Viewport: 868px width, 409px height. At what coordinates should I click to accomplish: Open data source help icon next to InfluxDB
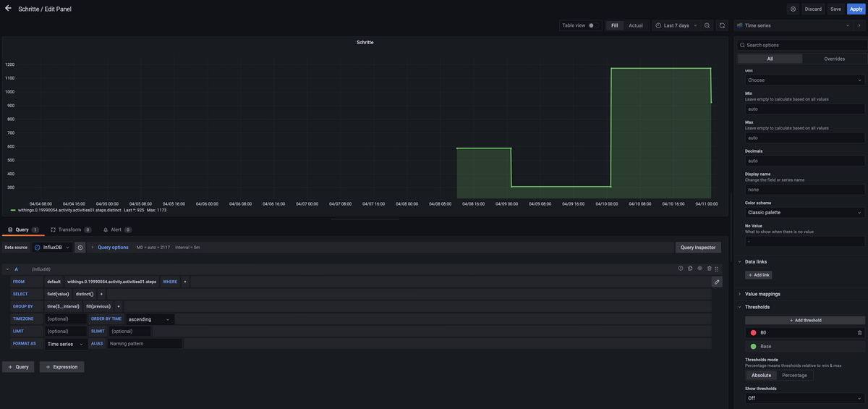tap(80, 248)
